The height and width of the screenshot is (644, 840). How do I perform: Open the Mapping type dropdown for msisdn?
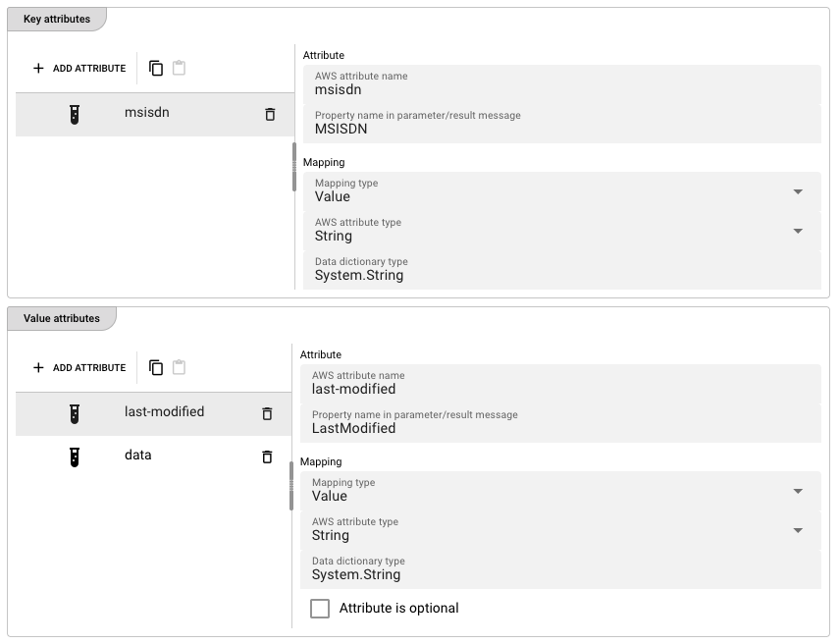click(799, 191)
